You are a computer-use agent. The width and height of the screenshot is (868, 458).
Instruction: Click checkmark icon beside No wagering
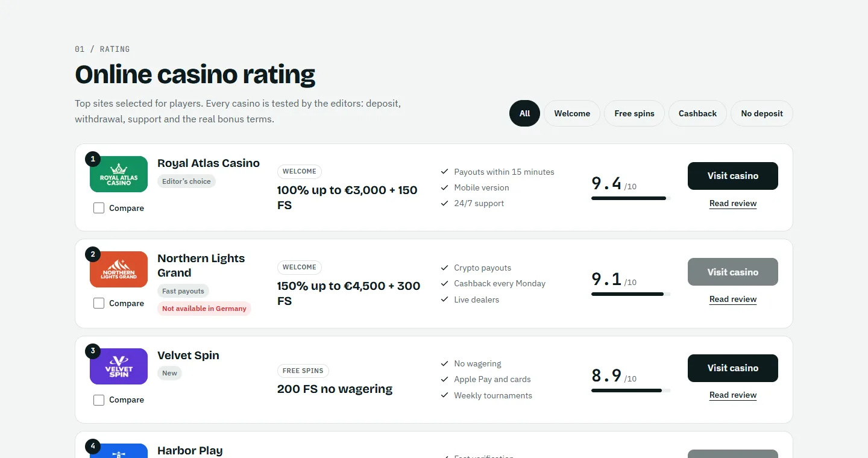[445, 363]
